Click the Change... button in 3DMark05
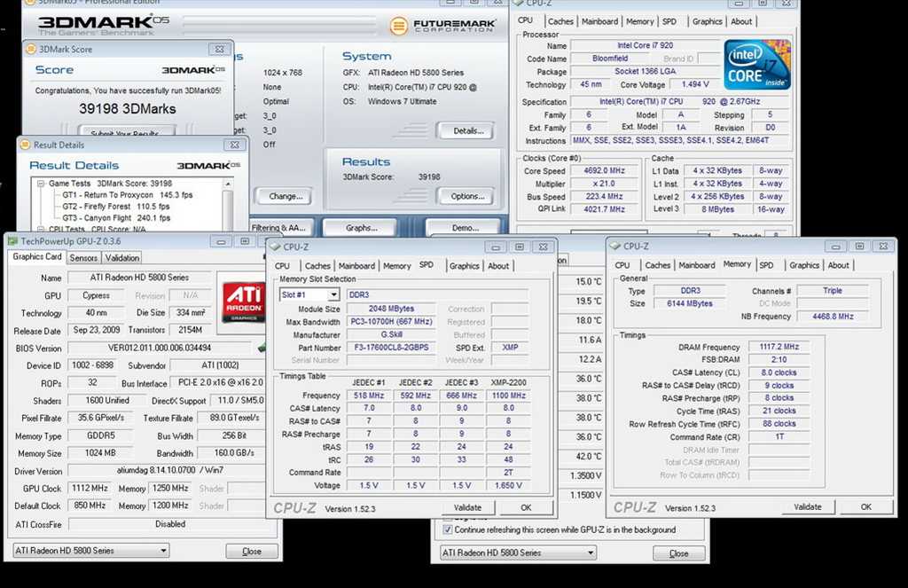Viewport: 908px width, 588px height. pyautogui.click(x=285, y=196)
